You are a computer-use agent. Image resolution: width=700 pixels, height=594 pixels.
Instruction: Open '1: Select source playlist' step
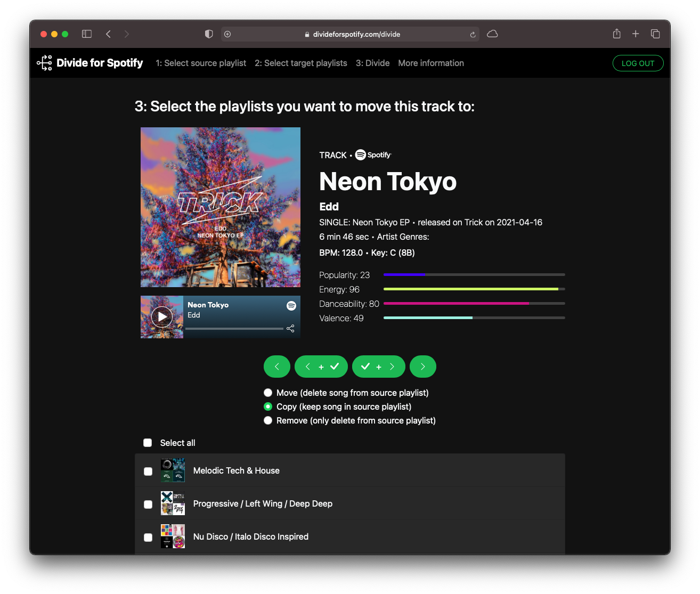(x=201, y=63)
